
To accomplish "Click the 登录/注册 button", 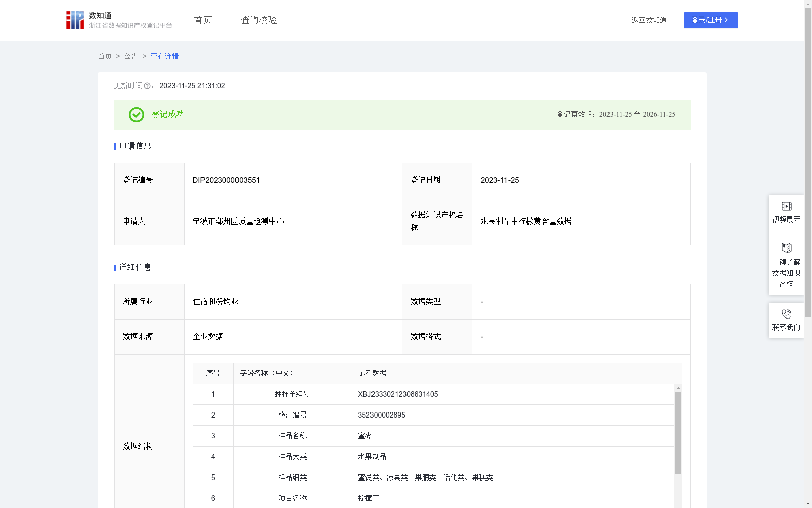I will pos(710,20).
